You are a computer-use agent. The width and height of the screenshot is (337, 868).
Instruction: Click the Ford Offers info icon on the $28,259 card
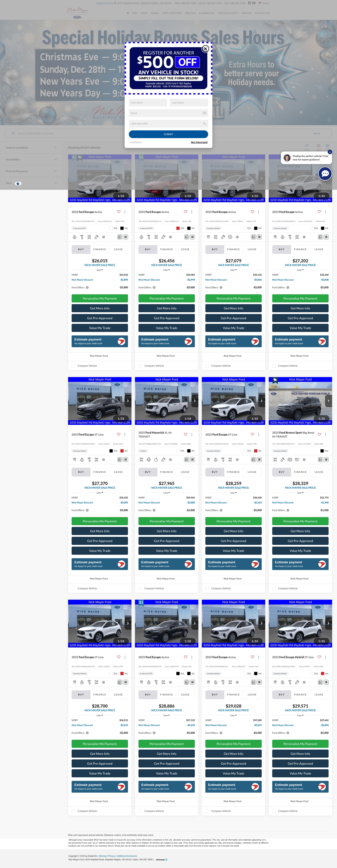[x=221, y=510]
